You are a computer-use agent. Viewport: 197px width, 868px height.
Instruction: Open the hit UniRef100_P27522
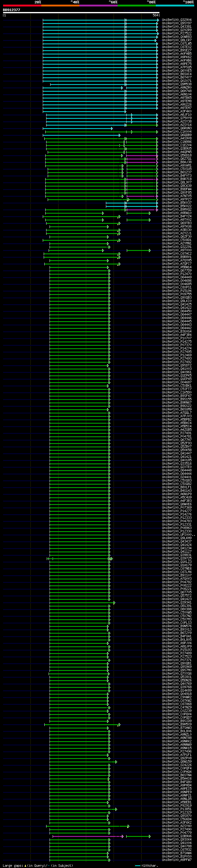pos(177,33)
